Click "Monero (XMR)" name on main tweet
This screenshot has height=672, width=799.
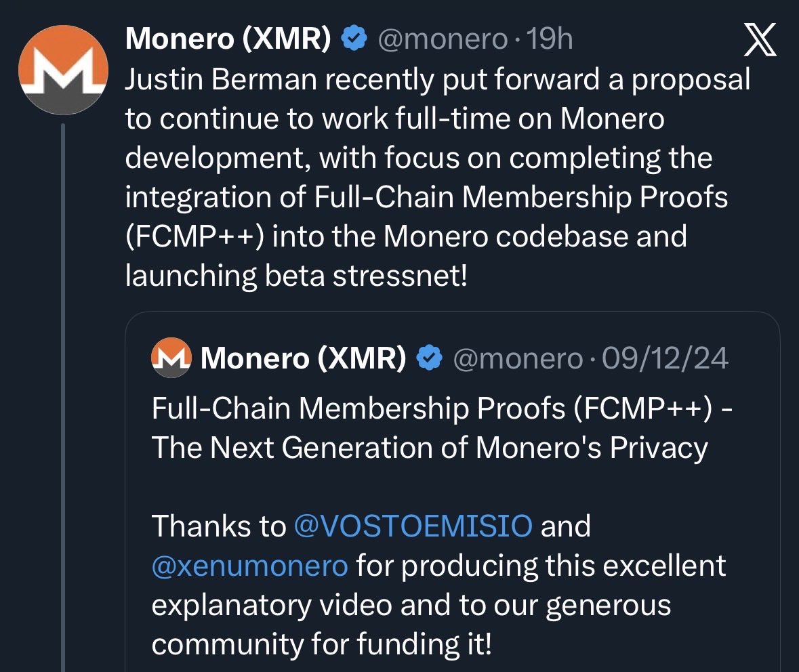point(228,41)
